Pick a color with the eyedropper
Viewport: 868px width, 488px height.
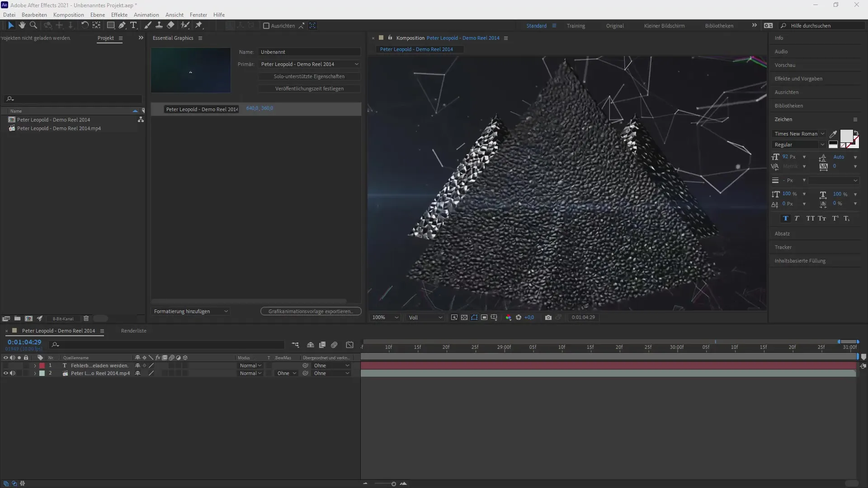tap(833, 134)
